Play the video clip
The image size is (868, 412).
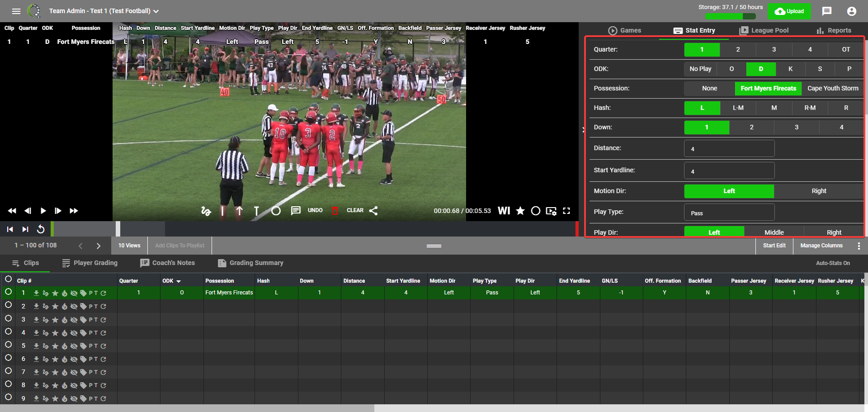point(43,211)
